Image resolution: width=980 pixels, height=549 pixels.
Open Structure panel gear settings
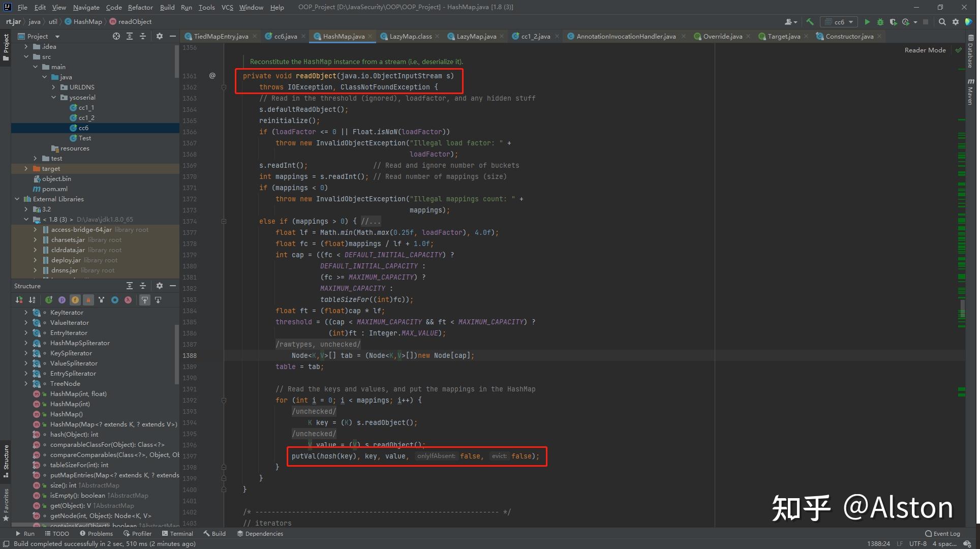tap(160, 286)
